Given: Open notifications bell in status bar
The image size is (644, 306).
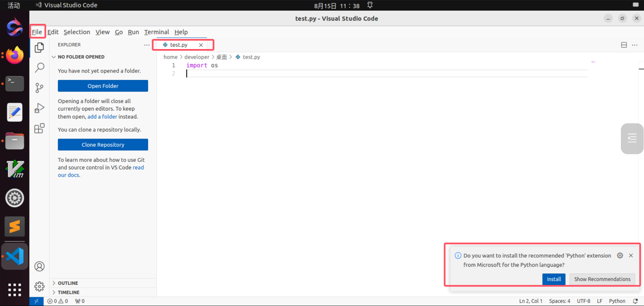Looking at the screenshot, I should [635, 301].
